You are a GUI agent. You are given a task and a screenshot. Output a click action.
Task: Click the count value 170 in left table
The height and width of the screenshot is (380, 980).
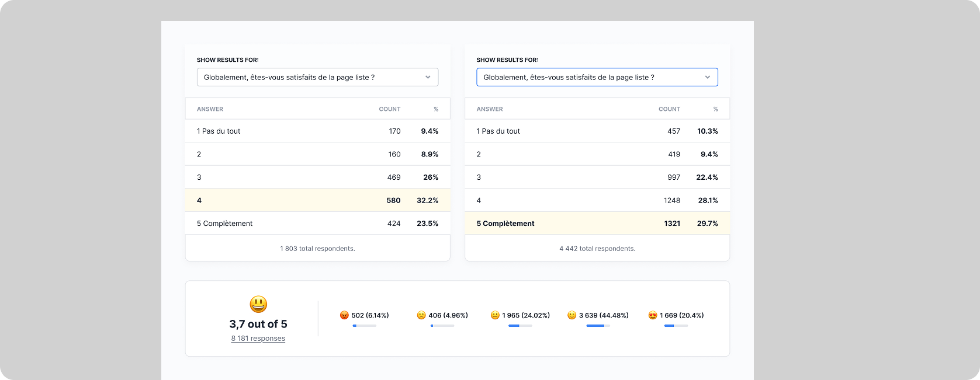tap(395, 131)
